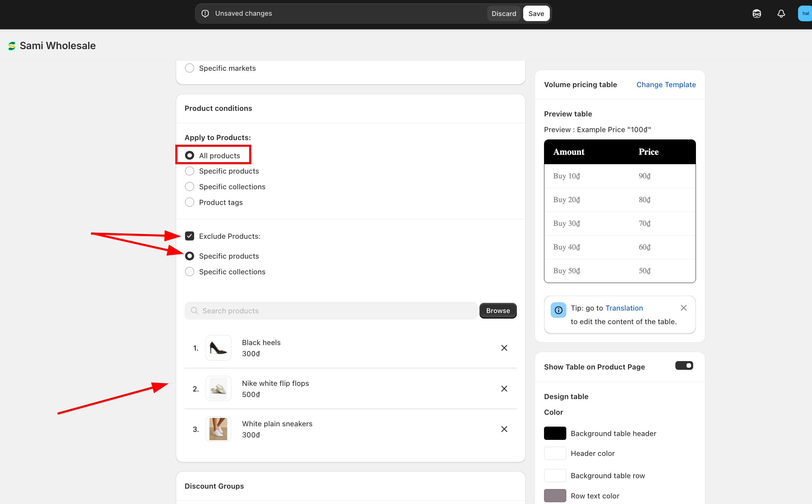Select Specific collections under Apply to Products

pos(190,187)
